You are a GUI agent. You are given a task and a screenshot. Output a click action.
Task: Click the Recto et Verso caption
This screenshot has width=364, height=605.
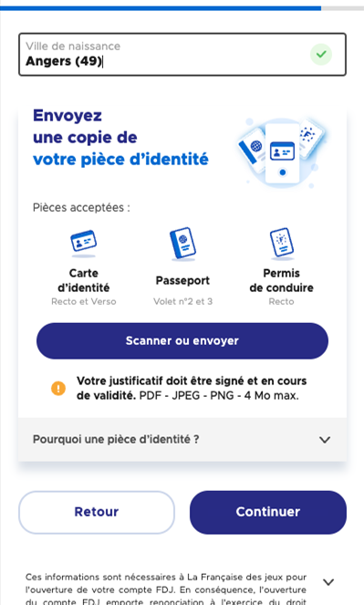84,301
